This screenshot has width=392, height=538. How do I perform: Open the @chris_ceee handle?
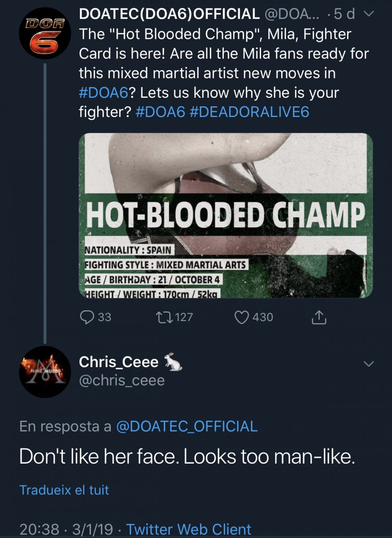[122, 381]
